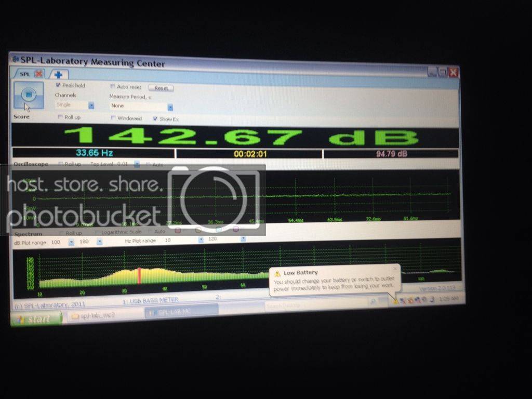Open the Hz Plot range minimum 10 dropdown

click(201, 240)
